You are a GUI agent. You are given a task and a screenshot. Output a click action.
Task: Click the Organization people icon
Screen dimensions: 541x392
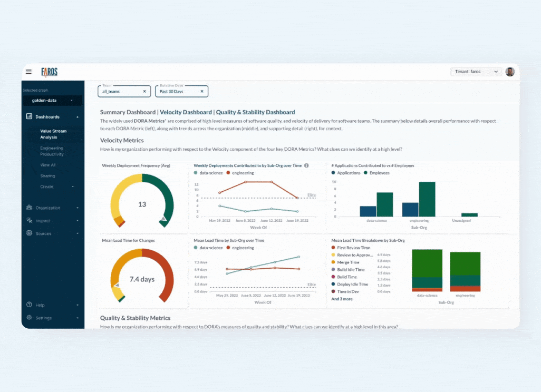coord(30,208)
